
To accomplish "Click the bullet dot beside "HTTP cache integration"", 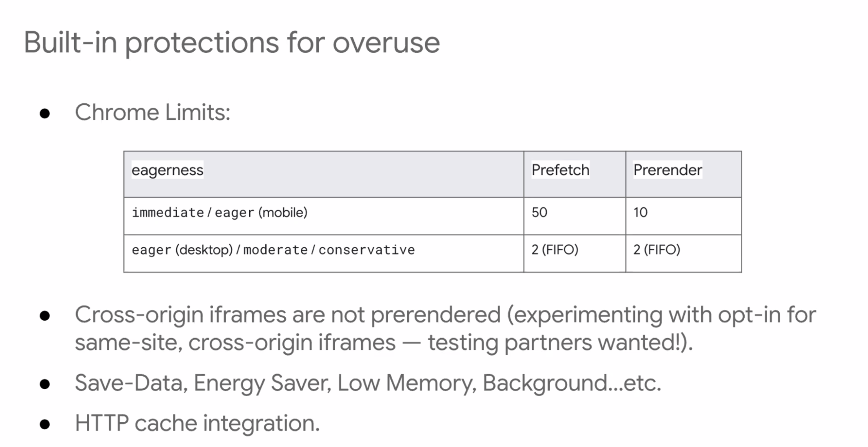I will [45, 424].
